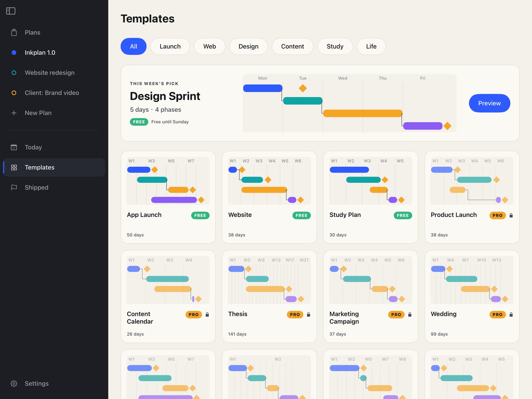Open the App Launch Gantt thumbnail
This screenshot has width=532, height=399.
168,181
